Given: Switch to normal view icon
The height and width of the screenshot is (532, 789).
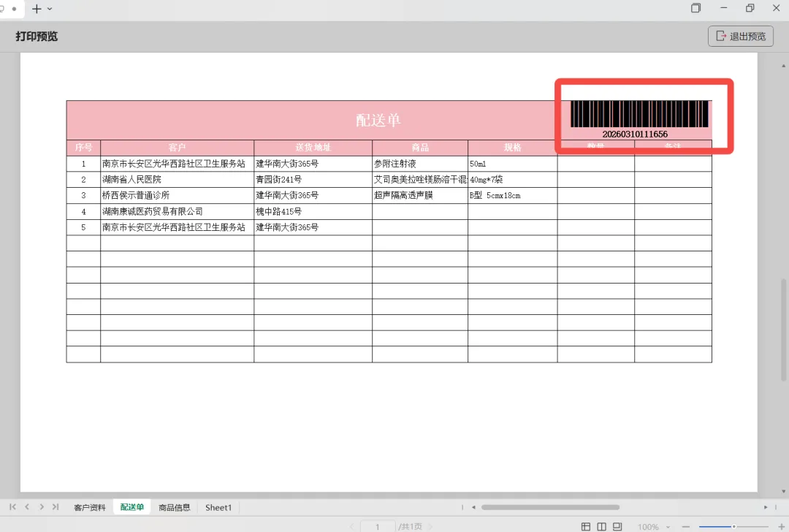Looking at the screenshot, I should 586,526.
